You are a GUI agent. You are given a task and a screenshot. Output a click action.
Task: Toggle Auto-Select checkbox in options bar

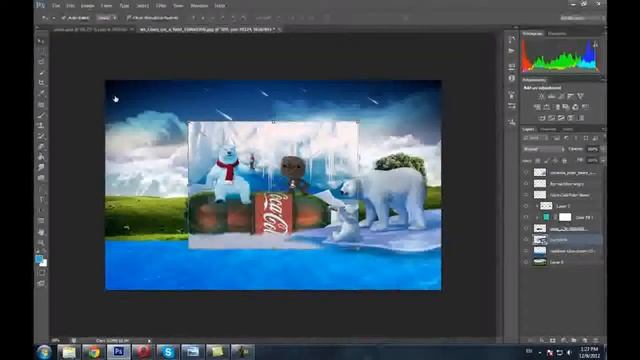coord(63,18)
